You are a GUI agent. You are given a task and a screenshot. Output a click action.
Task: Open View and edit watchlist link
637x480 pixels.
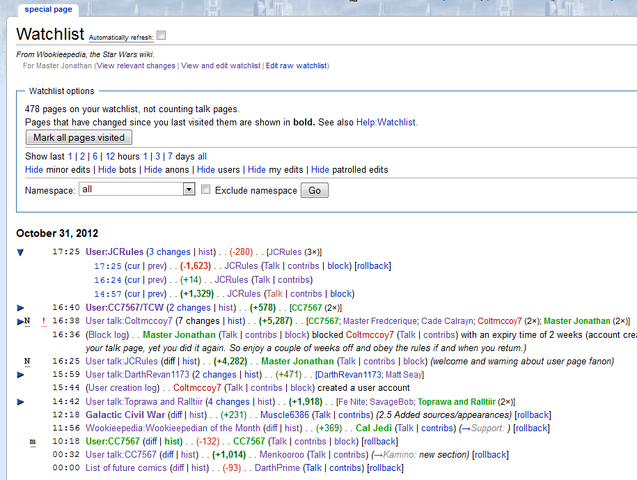click(221, 66)
